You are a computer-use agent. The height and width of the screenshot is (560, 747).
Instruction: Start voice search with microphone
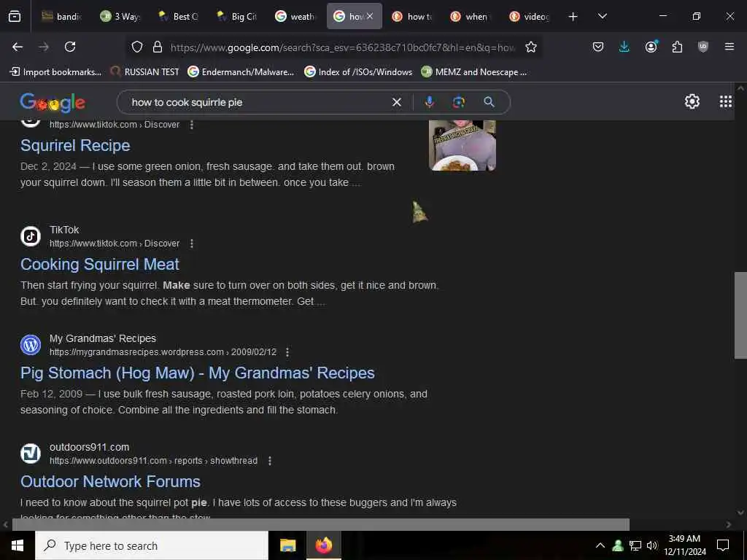tap(429, 102)
